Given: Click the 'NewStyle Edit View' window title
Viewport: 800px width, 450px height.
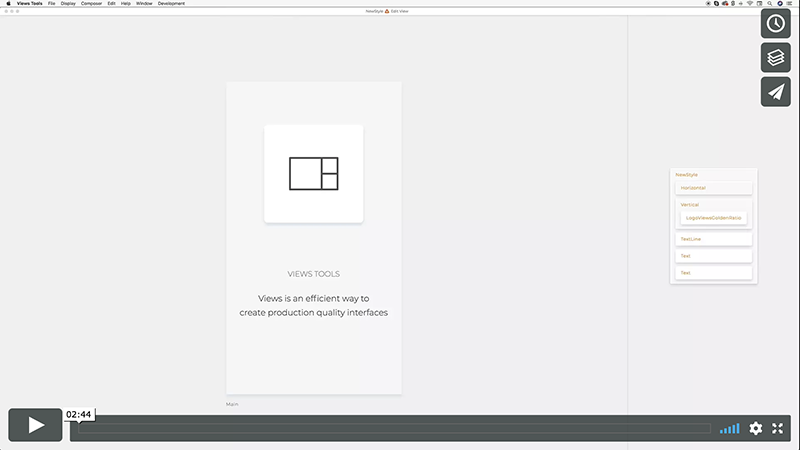Looking at the screenshot, I should (387, 11).
